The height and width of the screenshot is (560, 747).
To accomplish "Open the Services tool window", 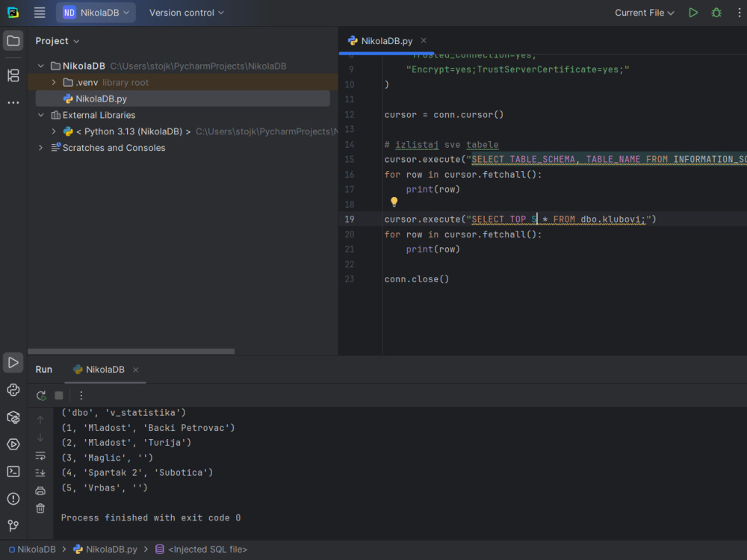I will pyautogui.click(x=13, y=444).
